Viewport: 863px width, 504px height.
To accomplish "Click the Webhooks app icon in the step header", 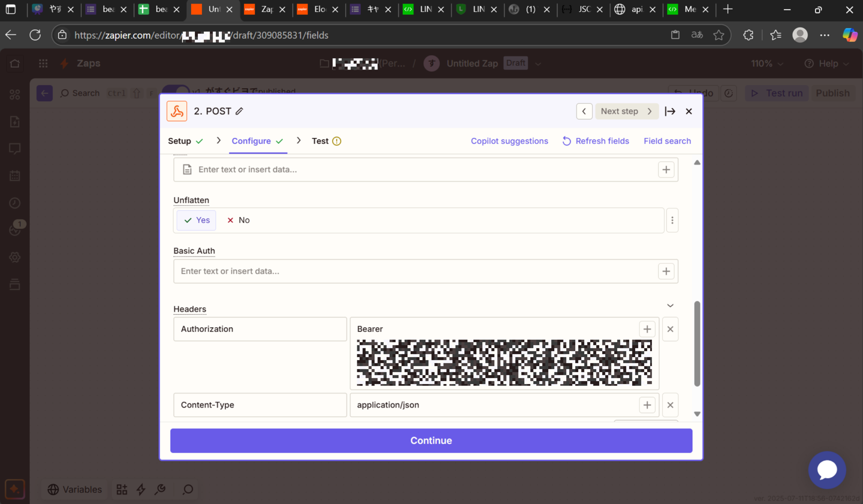I will pyautogui.click(x=177, y=111).
